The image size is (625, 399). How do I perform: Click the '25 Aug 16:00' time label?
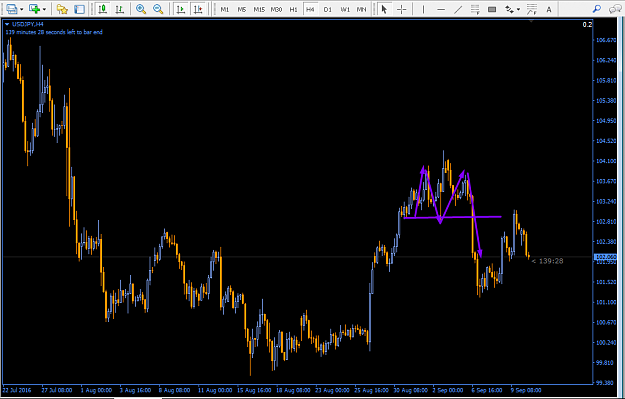(371, 390)
